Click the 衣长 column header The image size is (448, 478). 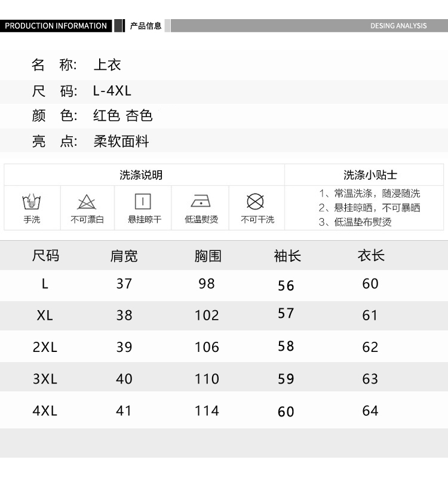pyautogui.click(x=371, y=256)
